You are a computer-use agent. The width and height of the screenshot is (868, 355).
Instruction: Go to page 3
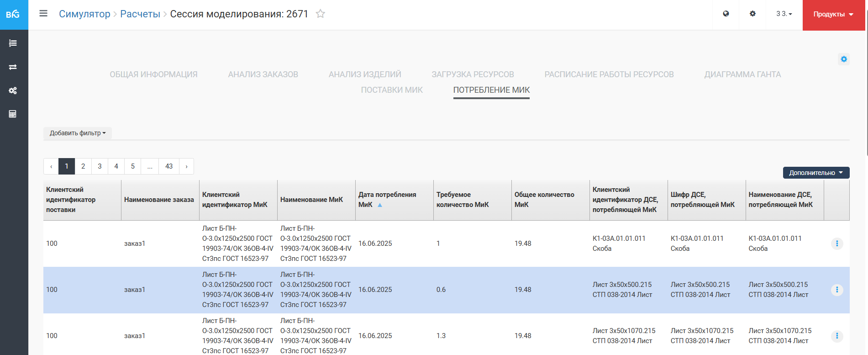(100, 166)
